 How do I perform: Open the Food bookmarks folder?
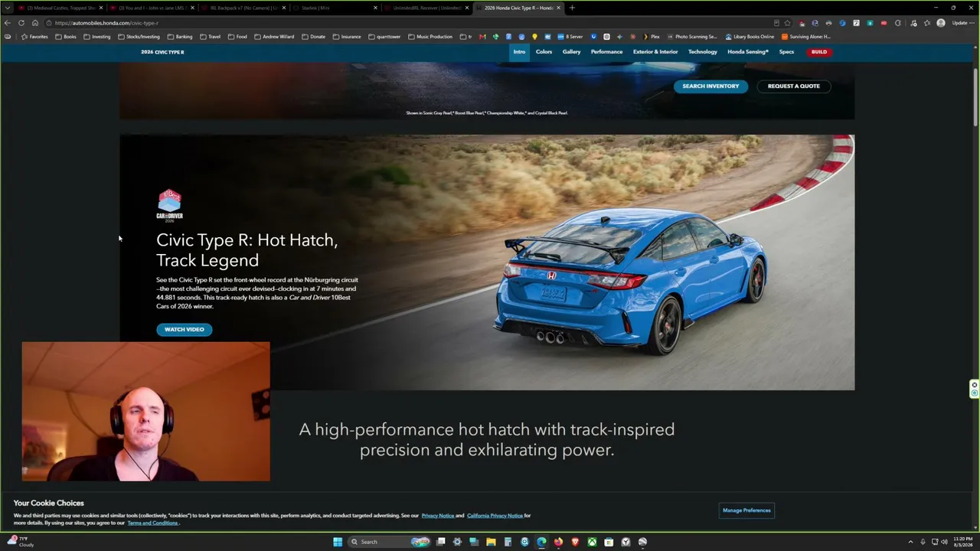237,37
